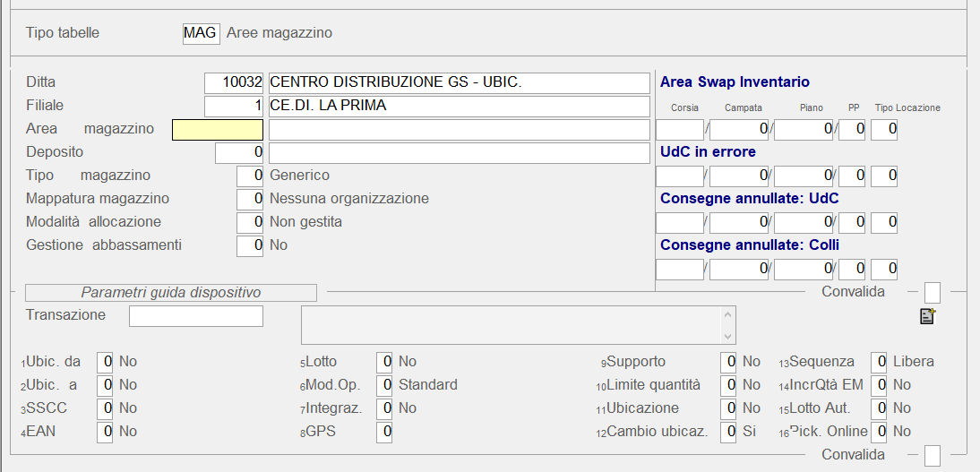Click the UdC in errore Corsia field
980x472 pixels.
pos(679,176)
